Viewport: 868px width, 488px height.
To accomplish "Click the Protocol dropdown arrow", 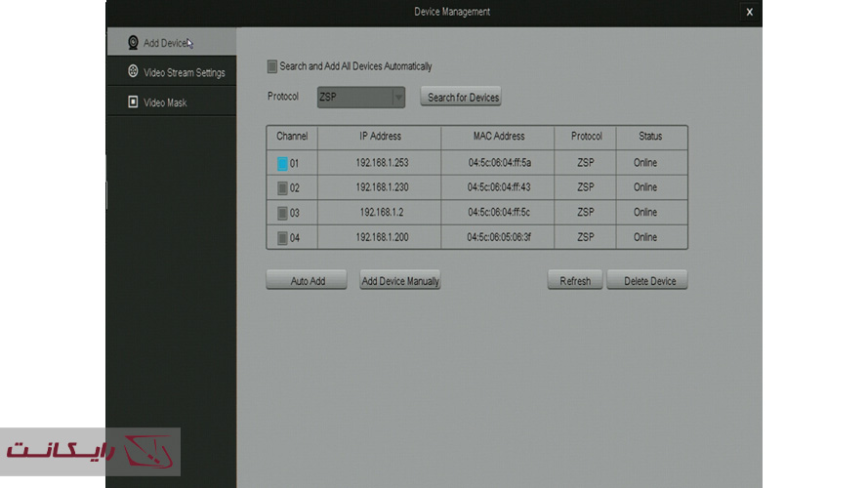I will pos(398,98).
